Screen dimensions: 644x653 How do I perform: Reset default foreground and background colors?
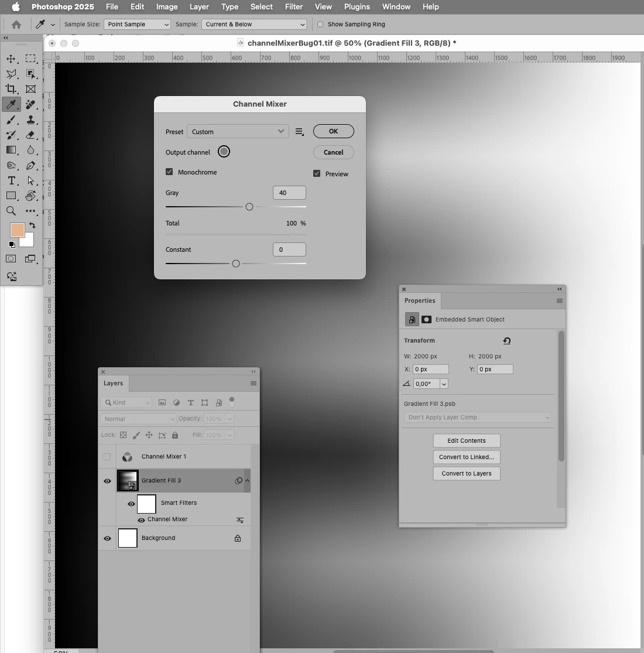click(x=12, y=244)
